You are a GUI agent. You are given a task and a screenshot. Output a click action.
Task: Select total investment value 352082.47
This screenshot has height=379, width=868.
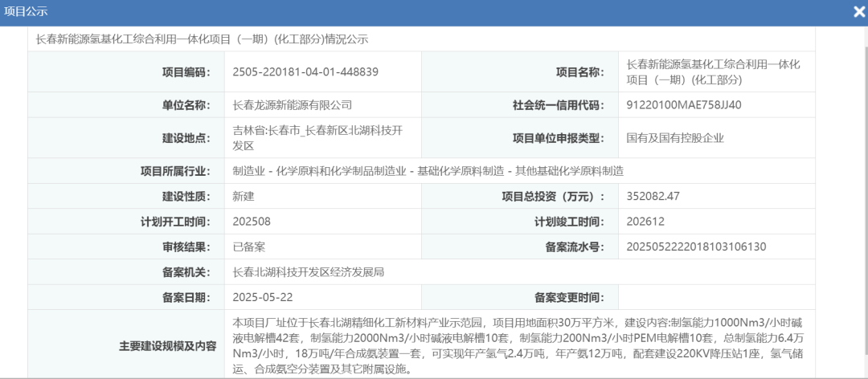click(653, 196)
